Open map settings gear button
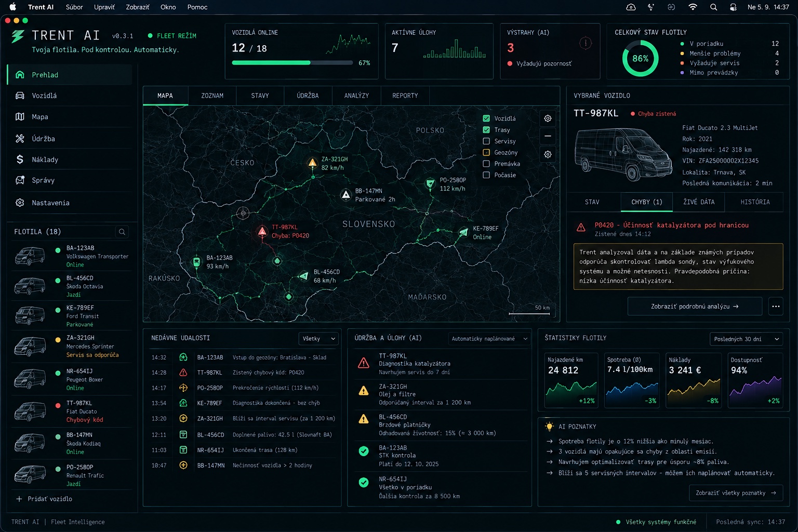 click(x=548, y=154)
